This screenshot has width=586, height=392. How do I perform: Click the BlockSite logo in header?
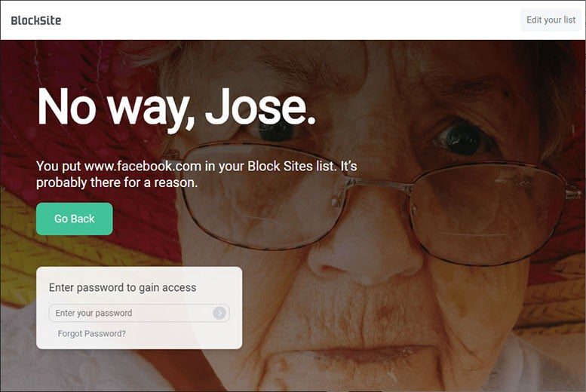point(36,20)
